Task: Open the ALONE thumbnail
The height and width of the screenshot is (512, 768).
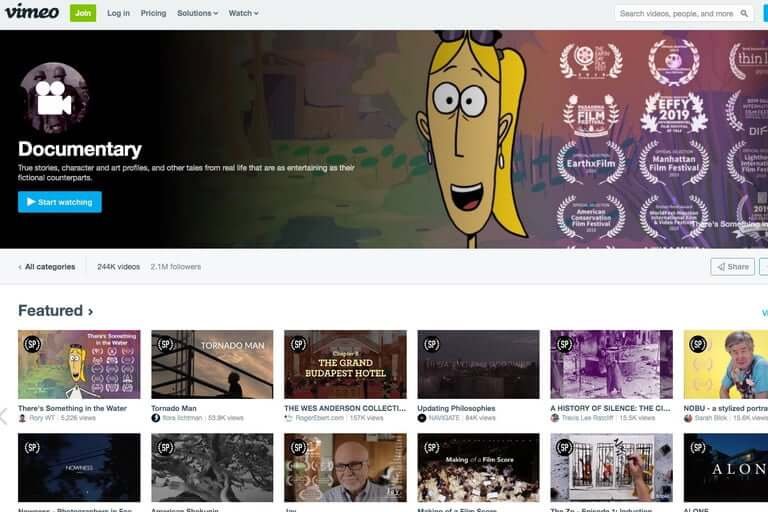Action: click(726, 467)
